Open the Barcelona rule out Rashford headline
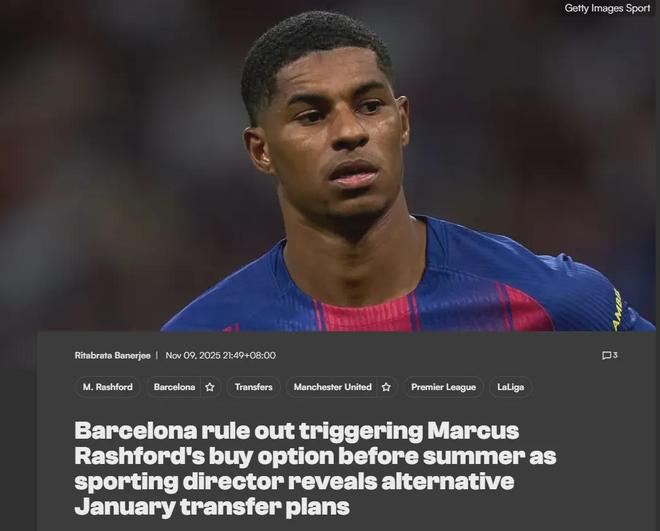This screenshot has width=660, height=531. coord(315,468)
